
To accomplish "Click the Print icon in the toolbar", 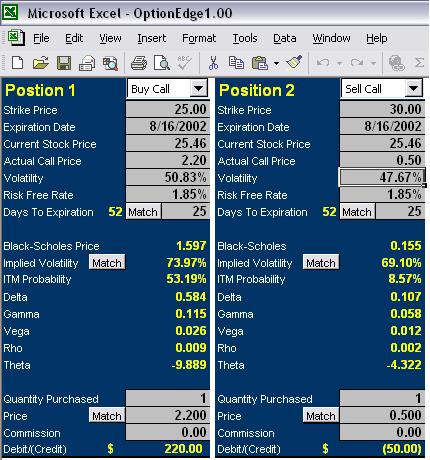I will pyautogui.click(x=139, y=63).
